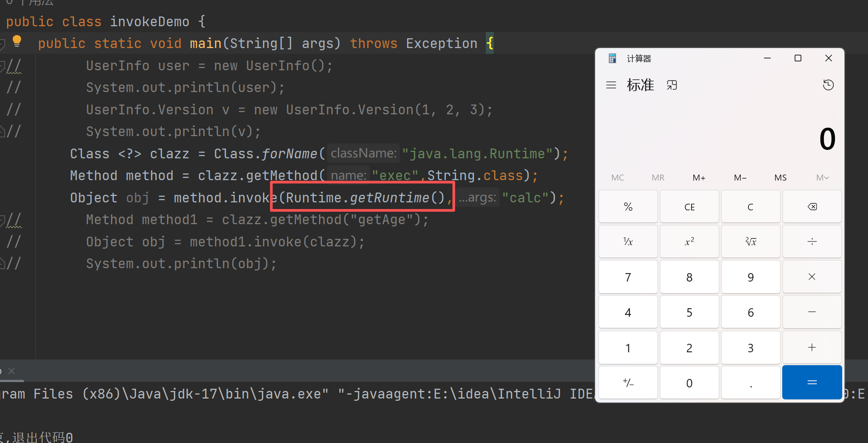Click the yellow lightbulb quick-fix icon

(x=17, y=41)
